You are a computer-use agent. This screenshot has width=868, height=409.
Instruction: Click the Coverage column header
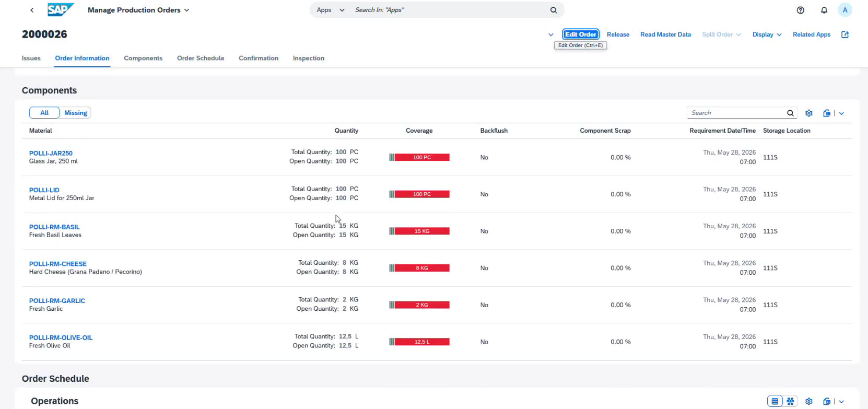pyautogui.click(x=419, y=131)
